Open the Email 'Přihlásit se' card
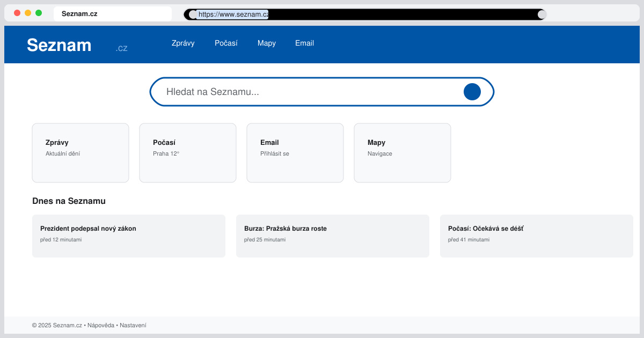644x338 pixels. (295, 153)
